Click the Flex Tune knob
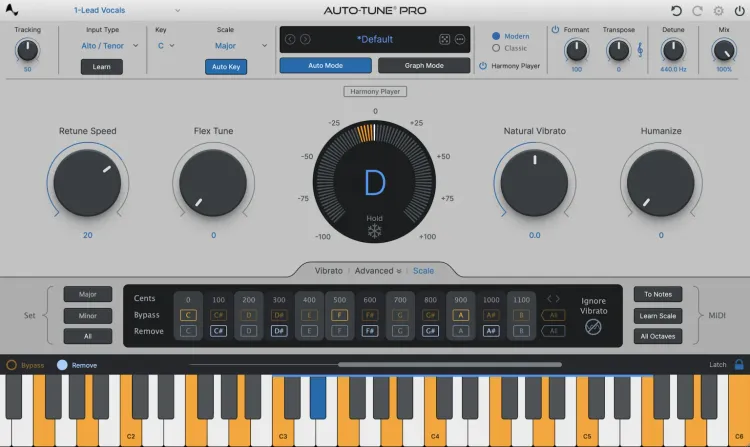The image size is (750, 447). coord(213,183)
